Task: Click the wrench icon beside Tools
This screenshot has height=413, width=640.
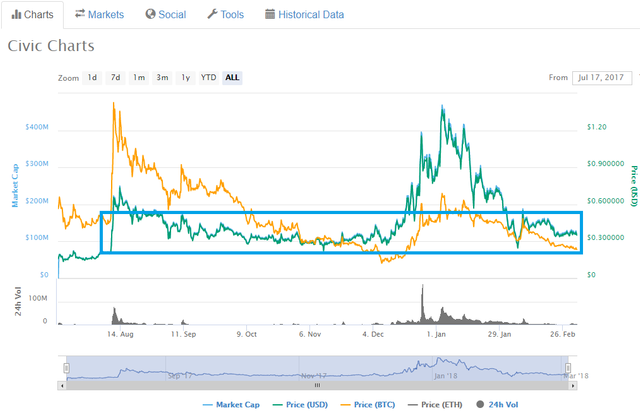Action: coord(212,14)
